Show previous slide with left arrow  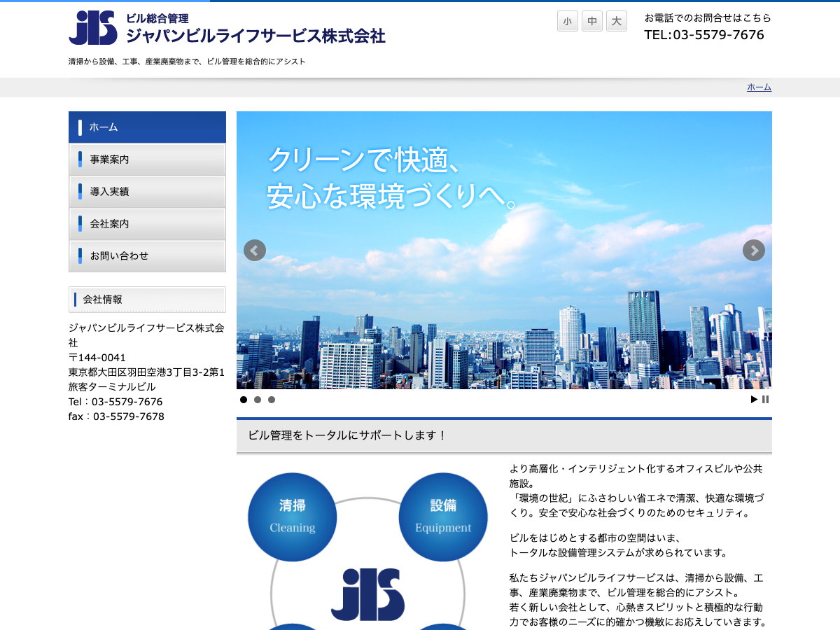coord(255,250)
